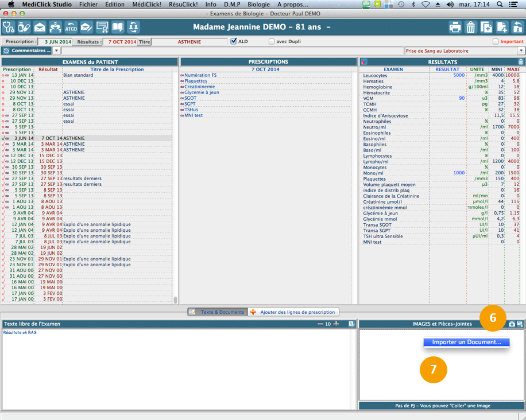Image resolution: width=526 pixels, height=420 pixels.
Task: Click the printer icon to print
Action: click(455, 27)
